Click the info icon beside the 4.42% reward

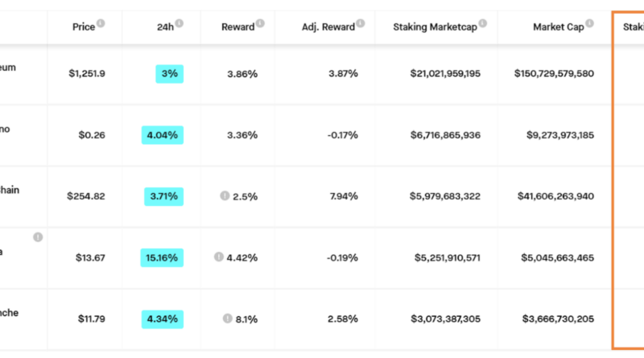click(x=218, y=257)
